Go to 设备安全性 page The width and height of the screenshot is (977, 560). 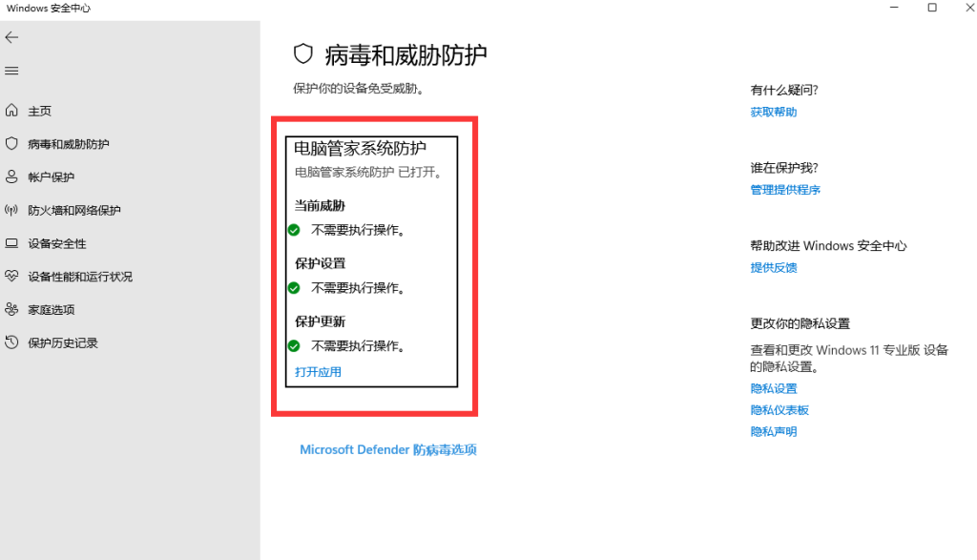pyautogui.click(x=56, y=244)
